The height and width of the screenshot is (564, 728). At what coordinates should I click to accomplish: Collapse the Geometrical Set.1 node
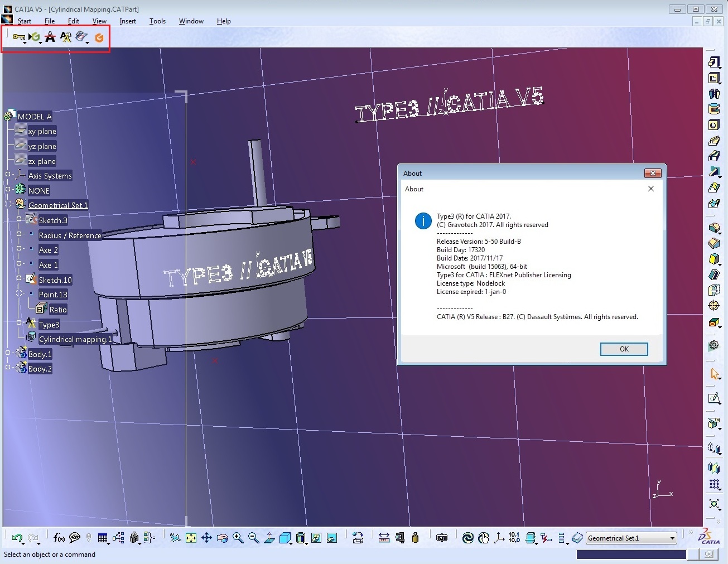click(x=8, y=204)
